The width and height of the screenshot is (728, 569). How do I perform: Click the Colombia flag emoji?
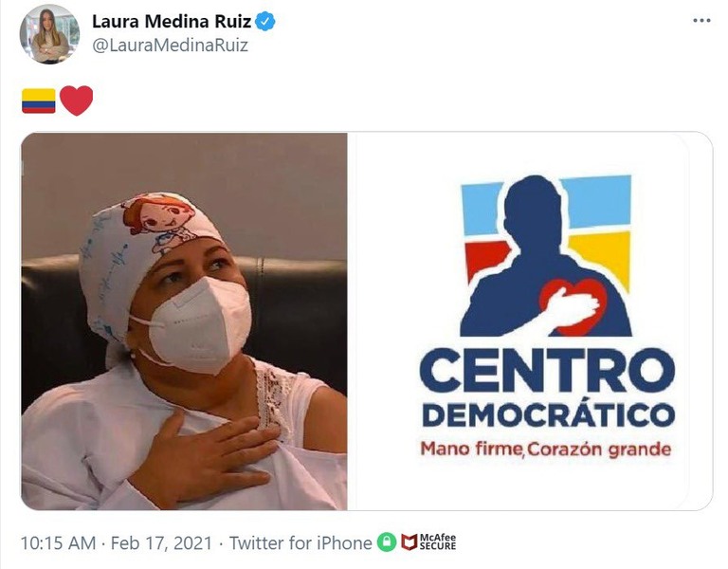click(39, 101)
